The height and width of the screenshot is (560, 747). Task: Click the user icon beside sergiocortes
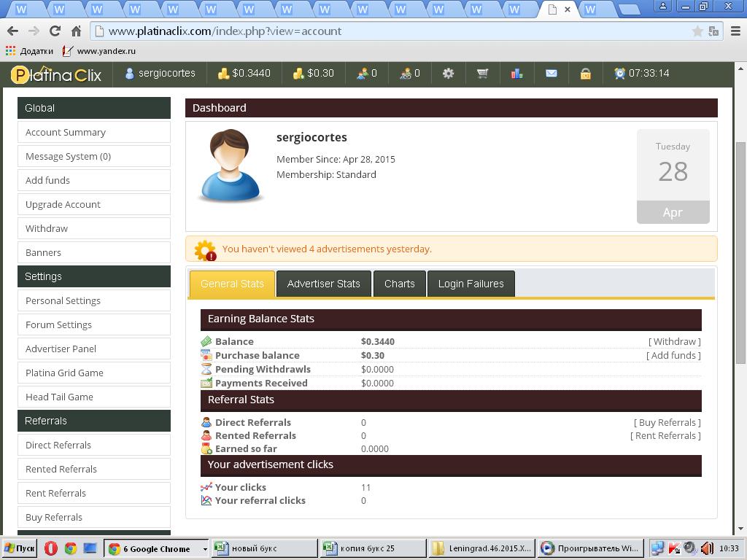(129, 74)
